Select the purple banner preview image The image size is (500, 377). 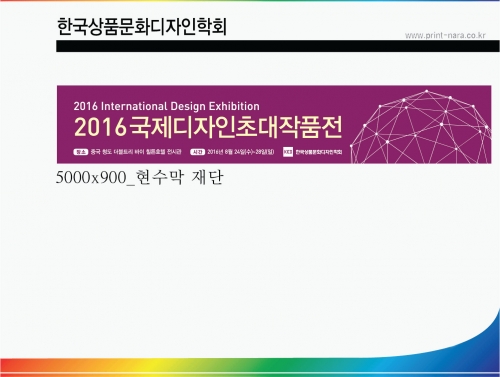[x=274, y=125]
